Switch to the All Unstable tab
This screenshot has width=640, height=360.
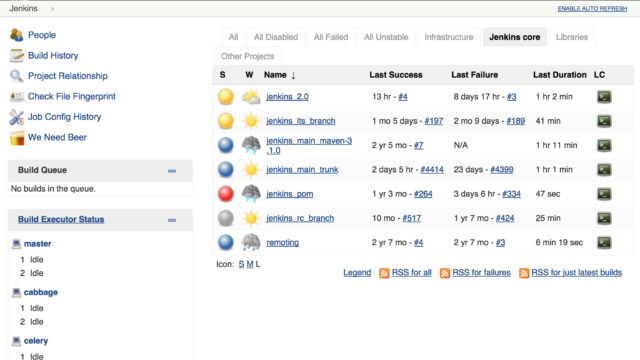(x=386, y=37)
